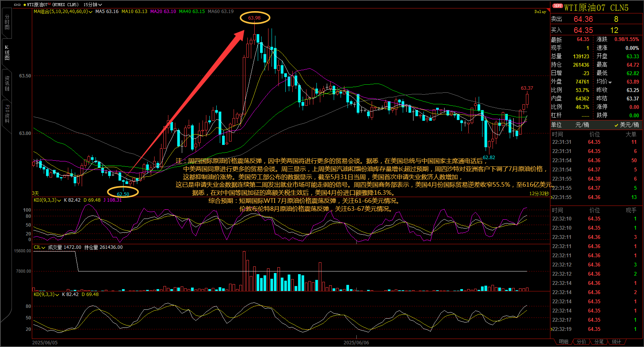The height and width of the screenshot is (347, 644).
Task: Click the small red M superscript marker
Action: 49,4
